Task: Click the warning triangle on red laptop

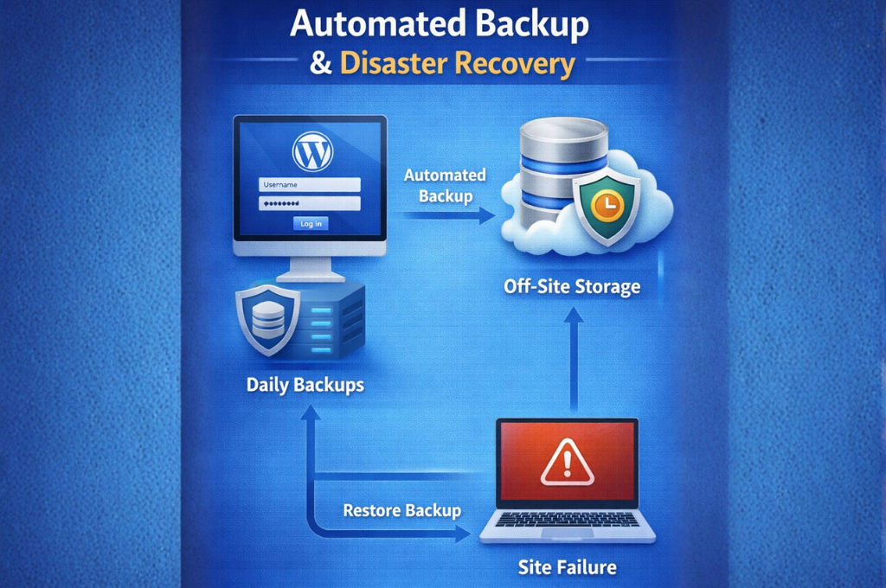Action: coord(568,463)
